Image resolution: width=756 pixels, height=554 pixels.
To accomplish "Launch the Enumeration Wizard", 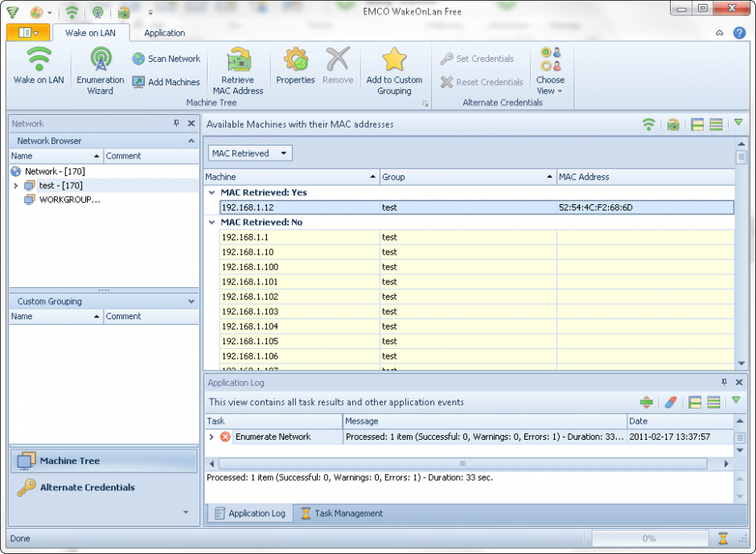I will click(x=101, y=71).
